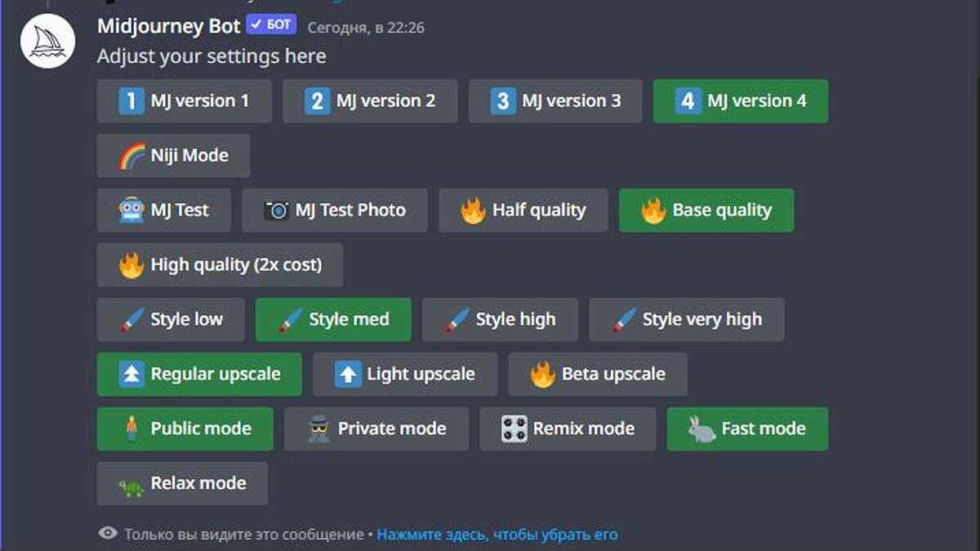Click the standing person icon on Public mode
Viewport: 980px width, 551px height.
(x=131, y=429)
